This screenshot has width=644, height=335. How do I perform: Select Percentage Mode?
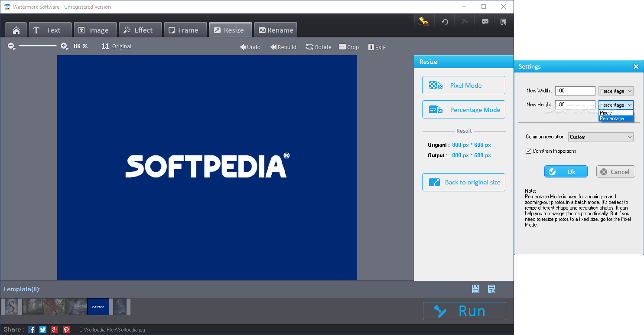[464, 109]
